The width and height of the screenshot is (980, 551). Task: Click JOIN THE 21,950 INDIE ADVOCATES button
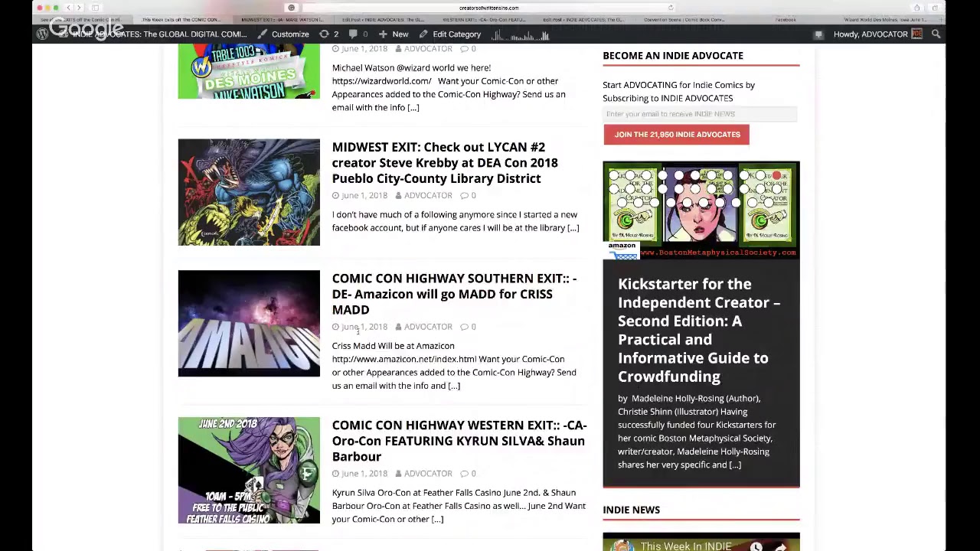[x=677, y=135]
